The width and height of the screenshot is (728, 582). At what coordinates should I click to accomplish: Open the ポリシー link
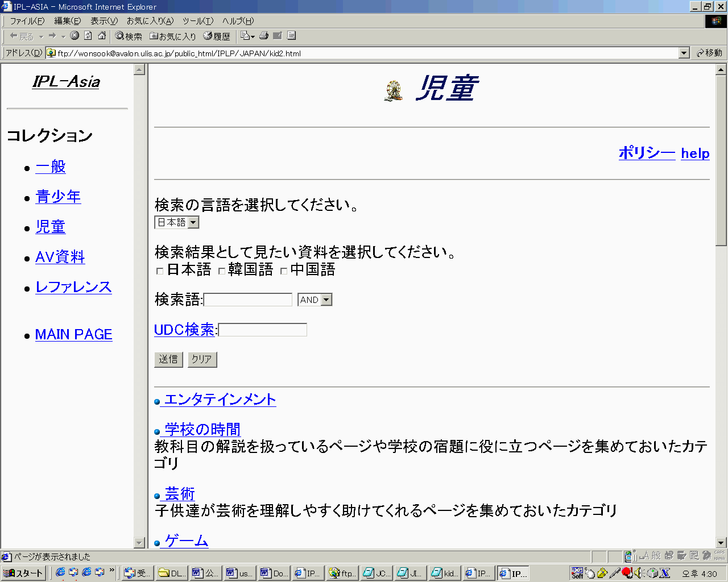pyautogui.click(x=647, y=153)
